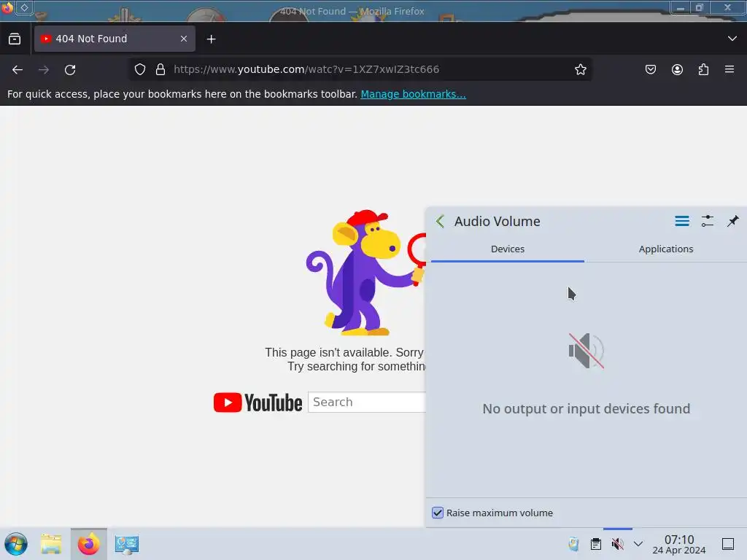The height and width of the screenshot is (560, 747).
Task: Expand hidden system tray icons arrow
Action: (638, 544)
